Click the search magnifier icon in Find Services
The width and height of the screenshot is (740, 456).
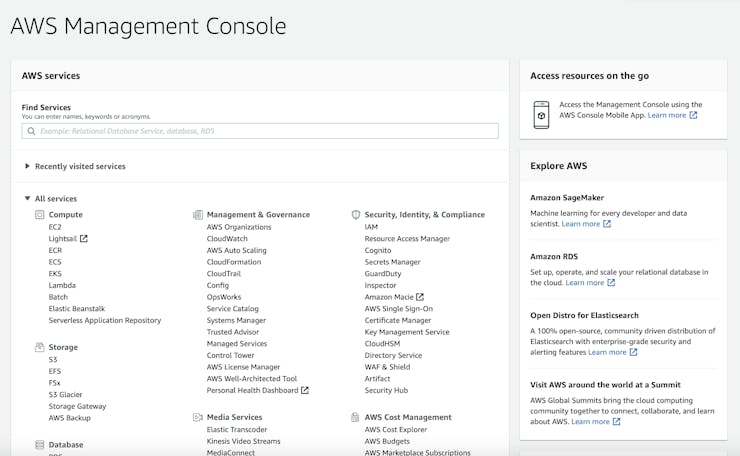31,131
